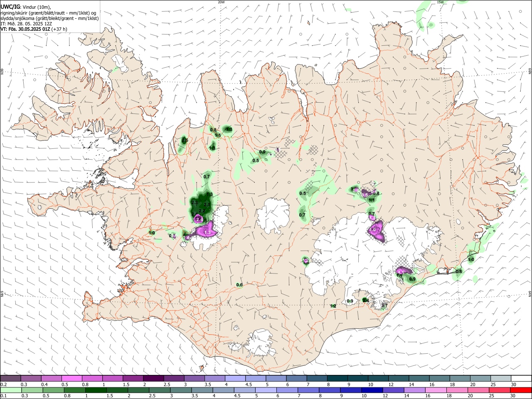Select the dark green 1 rain scale swatch
This screenshot has width=532, height=399.
(96, 390)
